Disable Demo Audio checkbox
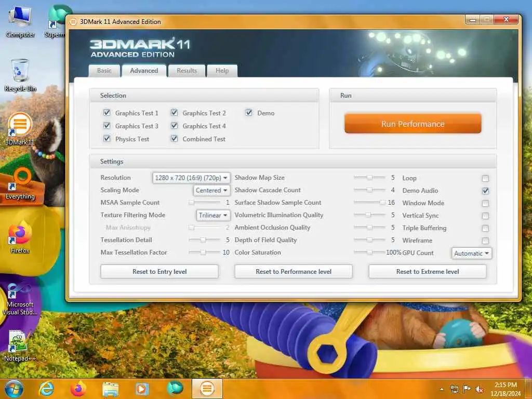 click(x=486, y=191)
